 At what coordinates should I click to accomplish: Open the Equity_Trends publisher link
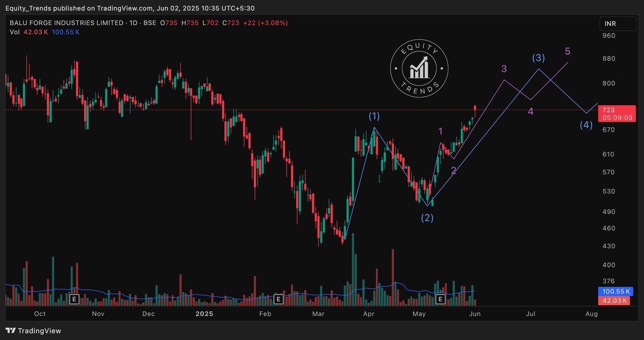27,8
